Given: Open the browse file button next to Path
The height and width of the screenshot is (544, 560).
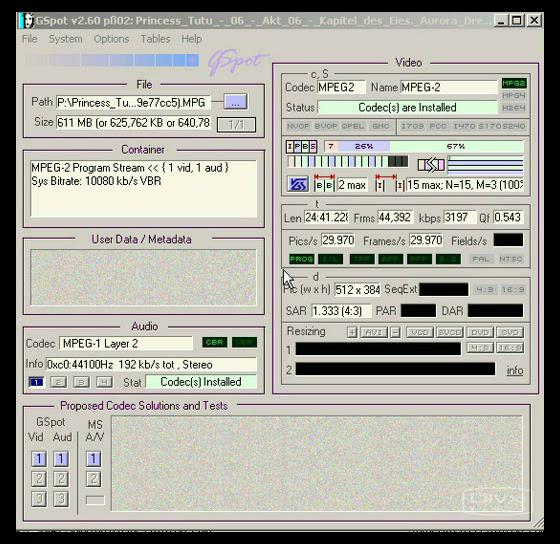Looking at the screenshot, I should pyautogui.click(x=235, y=102).
